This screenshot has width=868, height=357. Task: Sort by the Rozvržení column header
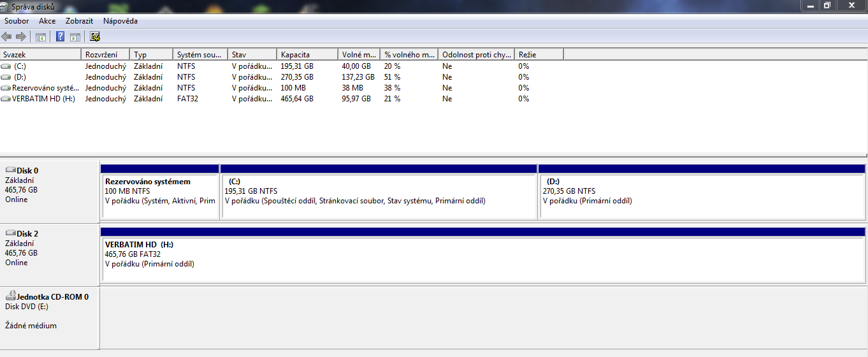click(x=106, y=55)
